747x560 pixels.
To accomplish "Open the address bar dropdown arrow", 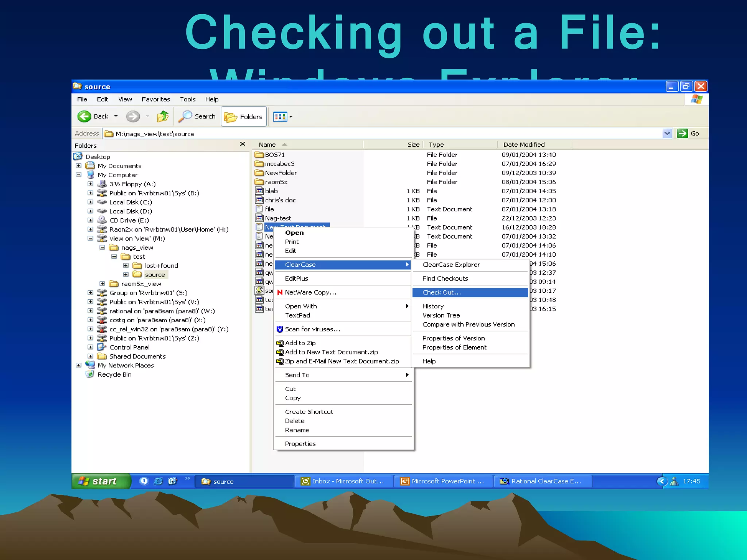I will point(667,133).
